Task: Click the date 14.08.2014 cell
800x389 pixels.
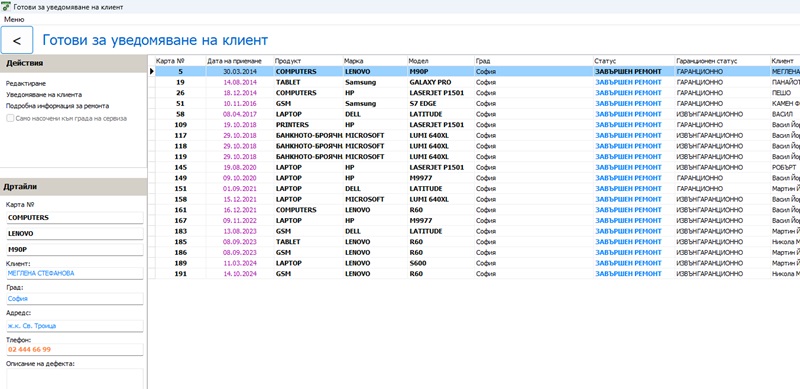Action: click(x=240, y=82)
